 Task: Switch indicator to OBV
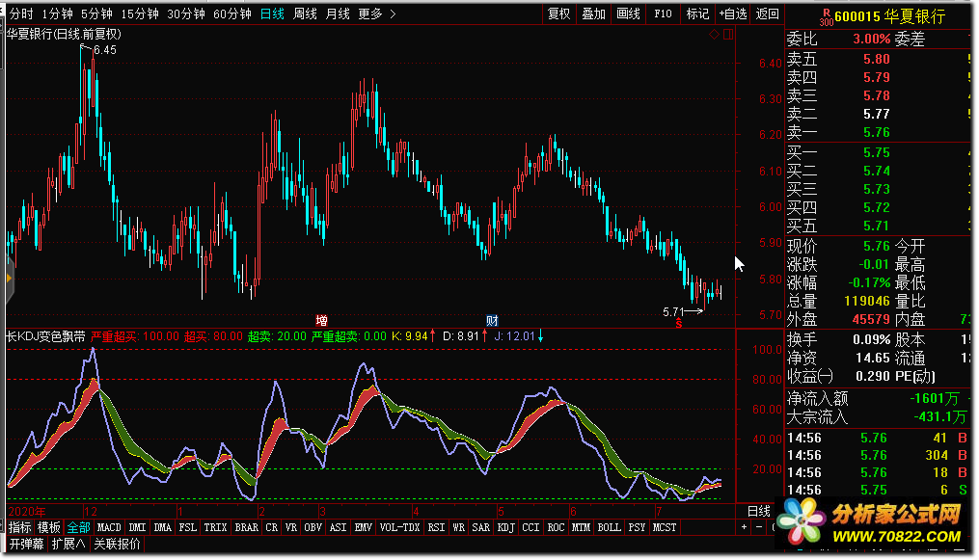(x=313, y=527)
